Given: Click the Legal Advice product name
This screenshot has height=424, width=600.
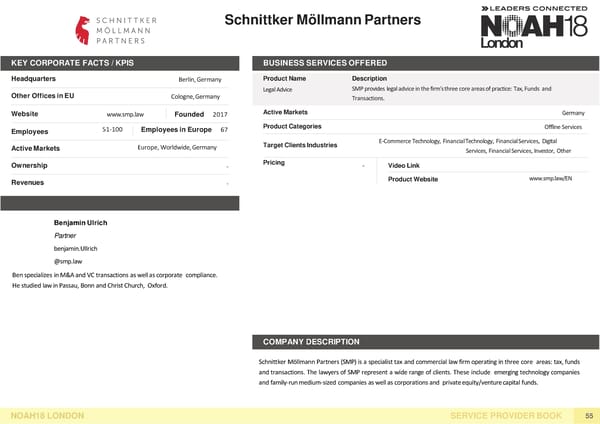Looking at the screenshot, I should pos(277,90).
